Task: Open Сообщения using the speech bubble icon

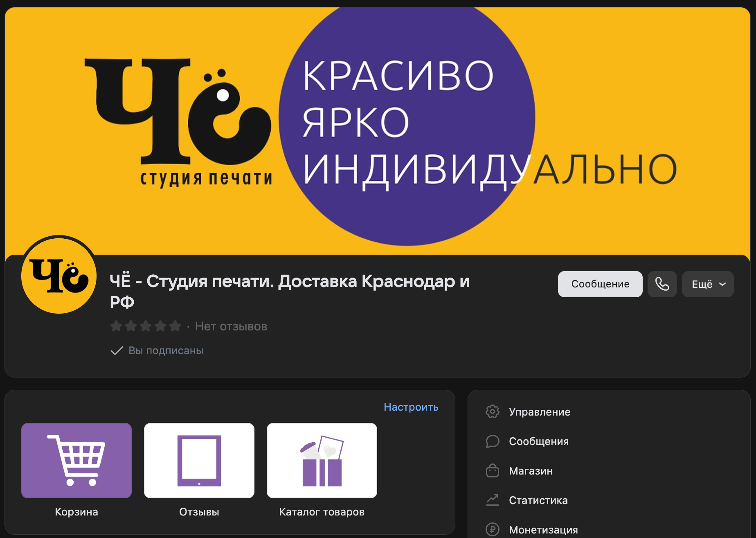Action: point(493,441)
